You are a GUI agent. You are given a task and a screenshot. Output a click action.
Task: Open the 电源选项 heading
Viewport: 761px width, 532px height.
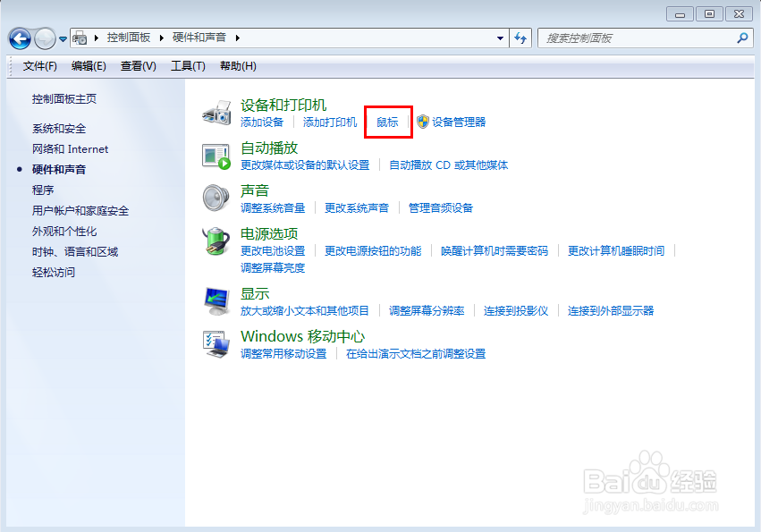click(x=269, y=233)
